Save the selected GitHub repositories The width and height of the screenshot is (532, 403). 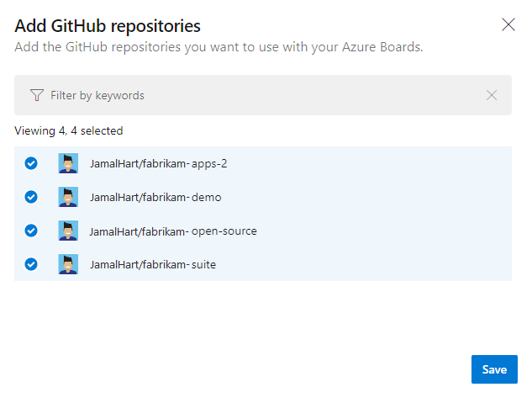point(494,369)
